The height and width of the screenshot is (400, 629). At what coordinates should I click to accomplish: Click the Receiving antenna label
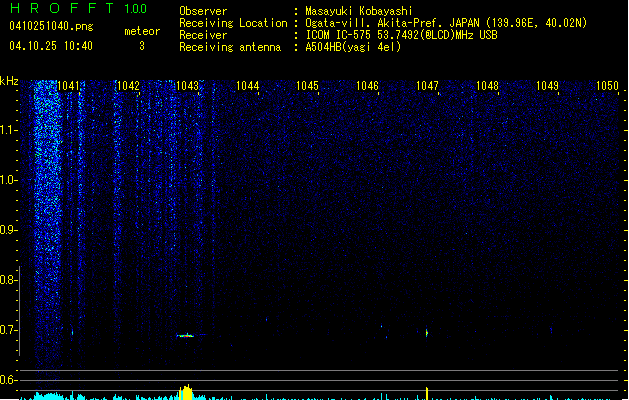click(x=230, y=47)
